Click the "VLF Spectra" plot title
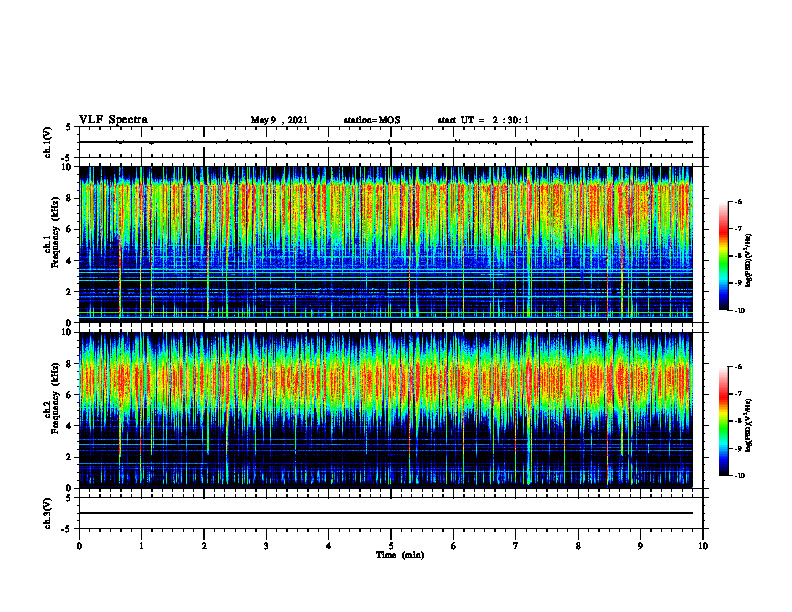This screenshot has height=612, width=792. tap(113, 120)
